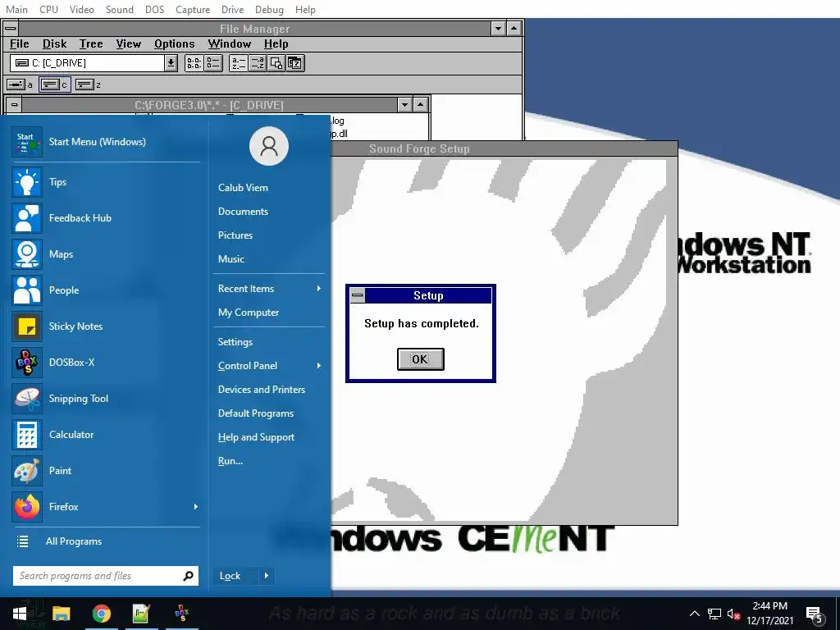Click the name-only view toolbar icon
840x630 pixels.
click(x=194, y=63)
